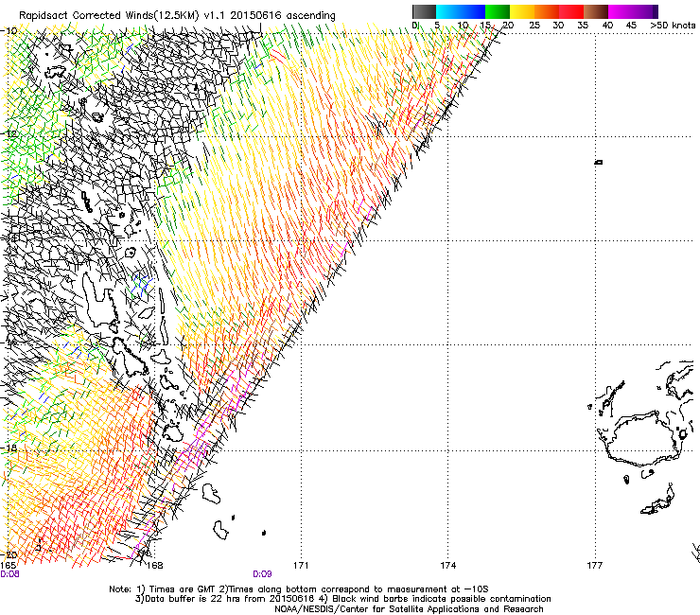
Task: Click the "-18" latitude axis label
Action: pos(9,448)
